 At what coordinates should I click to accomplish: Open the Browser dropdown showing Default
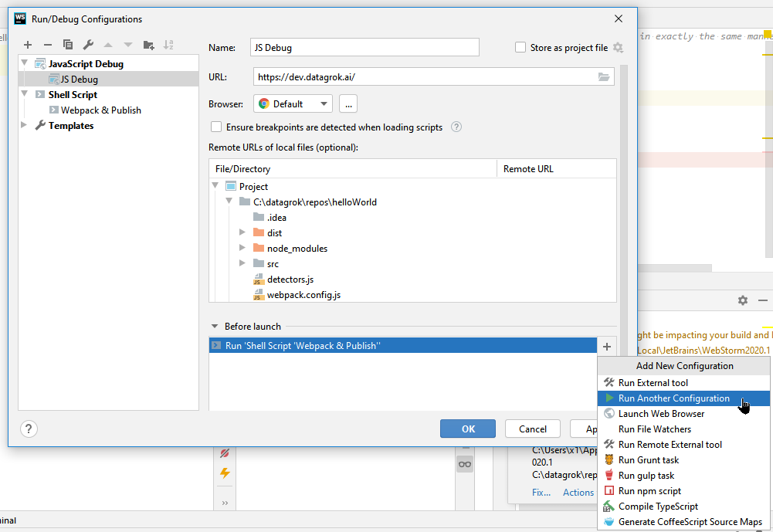click(x=293, y=103)
